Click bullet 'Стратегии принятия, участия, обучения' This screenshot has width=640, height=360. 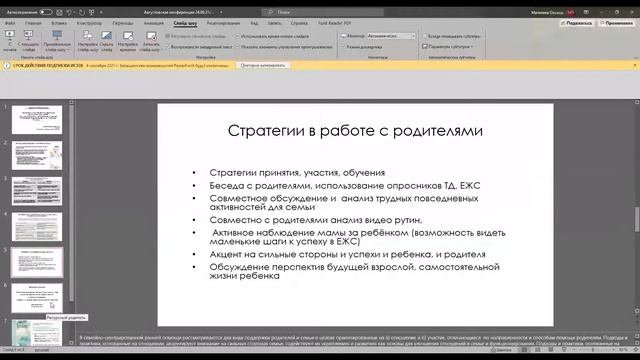pos(297,173)
